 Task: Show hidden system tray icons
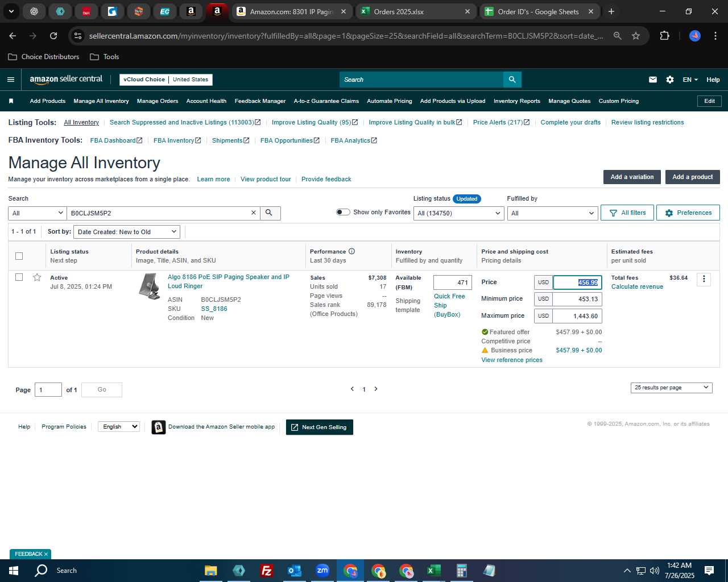(x=627, y=571)
